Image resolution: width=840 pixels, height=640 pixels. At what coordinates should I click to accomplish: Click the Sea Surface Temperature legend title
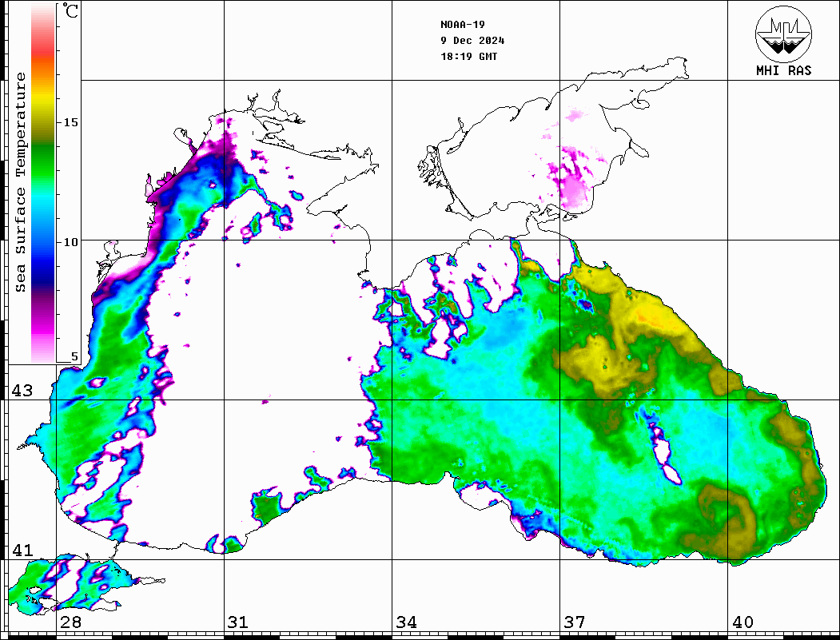(20, 182)
